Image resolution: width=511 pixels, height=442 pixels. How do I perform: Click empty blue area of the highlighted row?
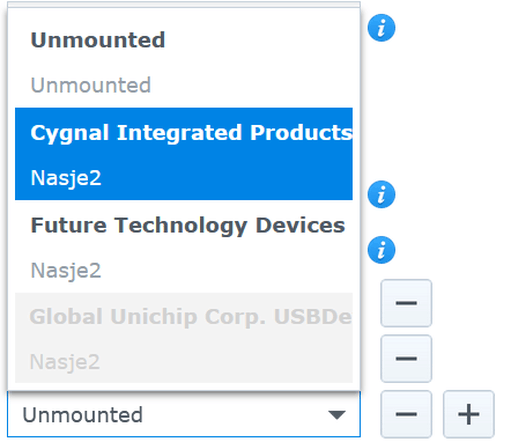(x=233, y=177)
